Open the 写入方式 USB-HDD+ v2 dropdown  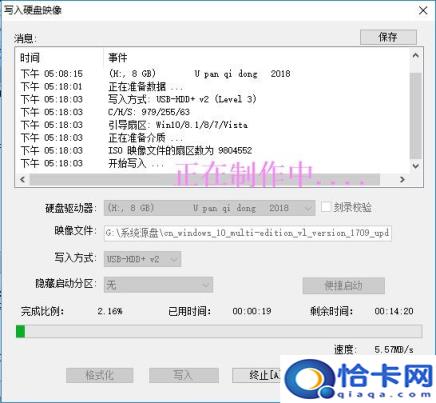tap(142, 259)
